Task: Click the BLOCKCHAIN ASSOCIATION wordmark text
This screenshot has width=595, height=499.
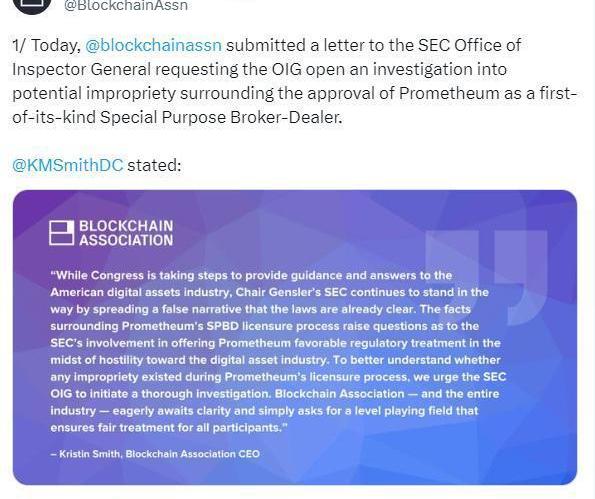Action: (x=126, y=233)
